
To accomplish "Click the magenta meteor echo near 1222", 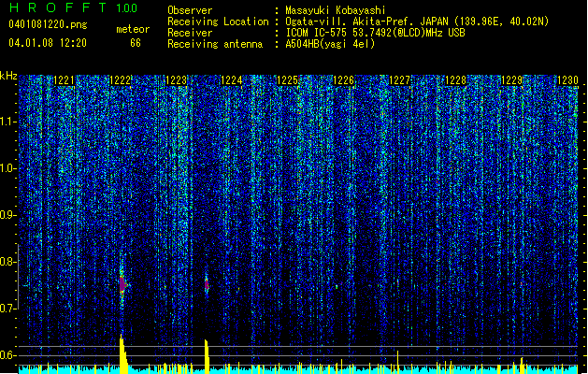I will pos(122,284).
